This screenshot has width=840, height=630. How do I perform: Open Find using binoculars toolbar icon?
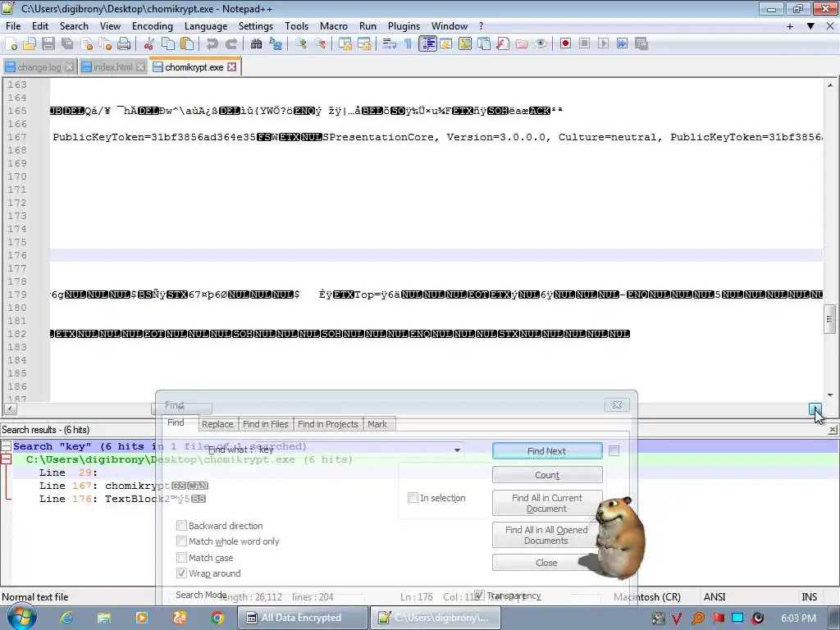[x=256, y=44]
